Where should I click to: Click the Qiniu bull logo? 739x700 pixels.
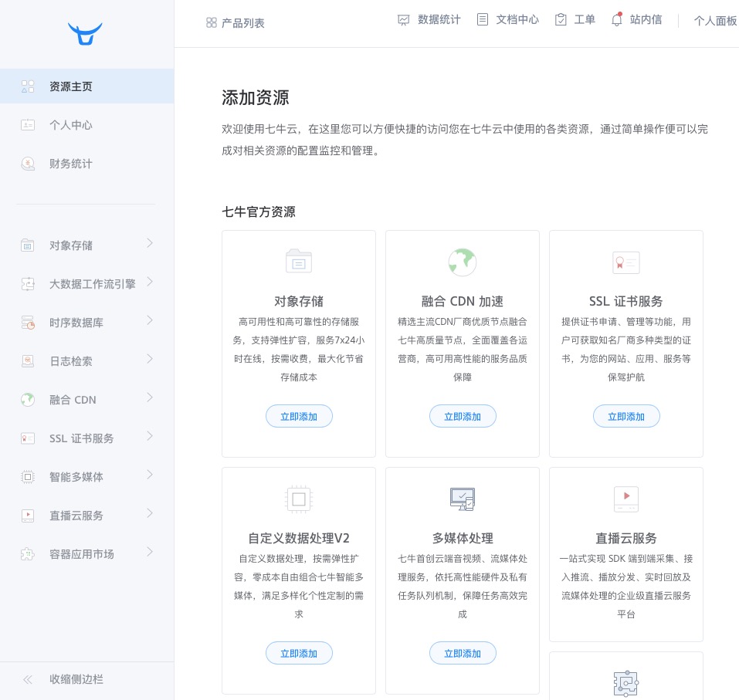(x=85, y=33)
